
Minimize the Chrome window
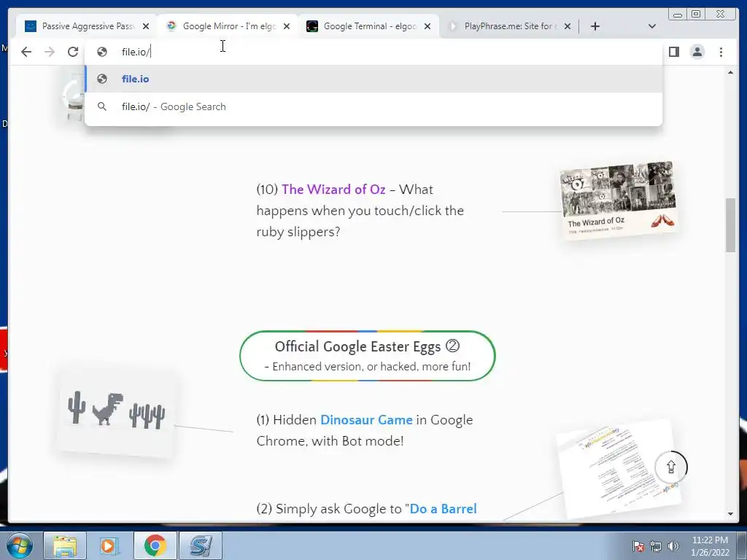click(678, 15)
